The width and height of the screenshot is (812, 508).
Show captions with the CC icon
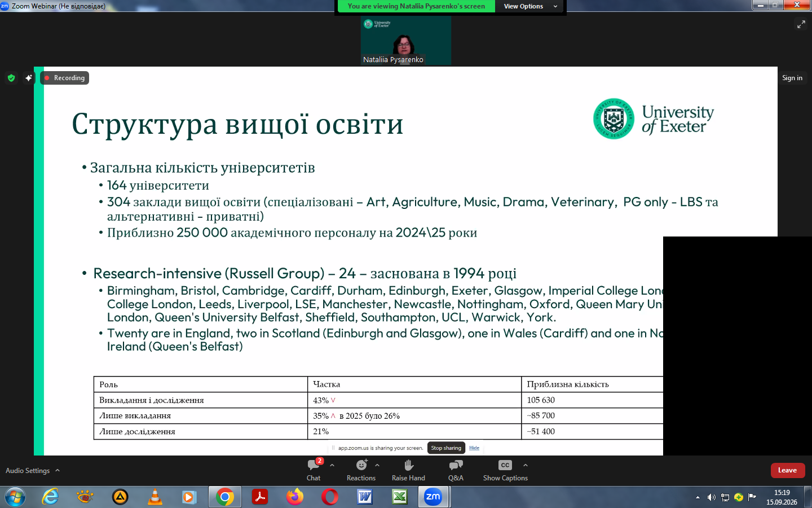pos(505,465)
